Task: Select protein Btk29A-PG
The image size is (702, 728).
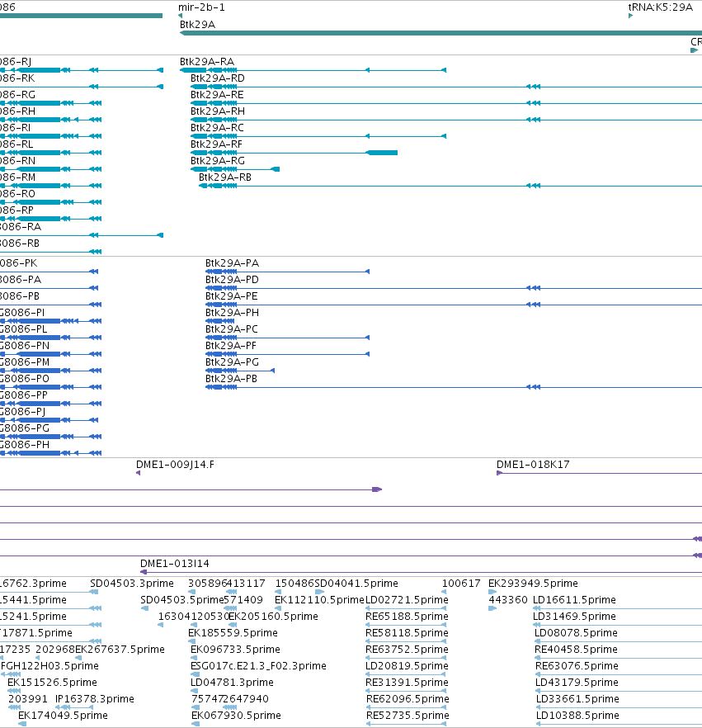Action: [240, 371]
